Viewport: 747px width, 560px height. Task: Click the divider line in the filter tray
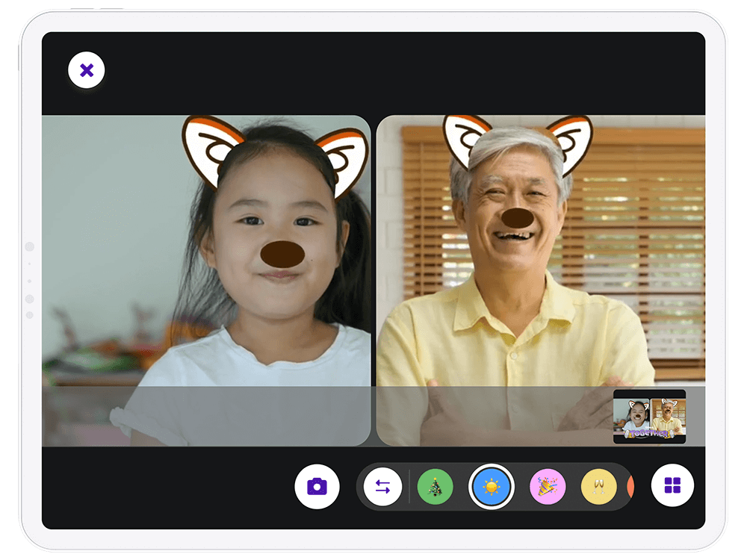click(x=409, y=487)
